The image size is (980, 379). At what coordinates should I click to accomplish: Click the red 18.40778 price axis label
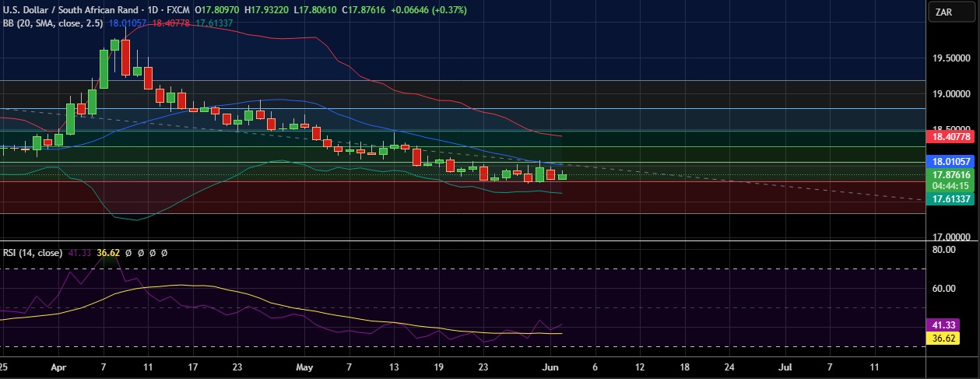tap(949, 136)
